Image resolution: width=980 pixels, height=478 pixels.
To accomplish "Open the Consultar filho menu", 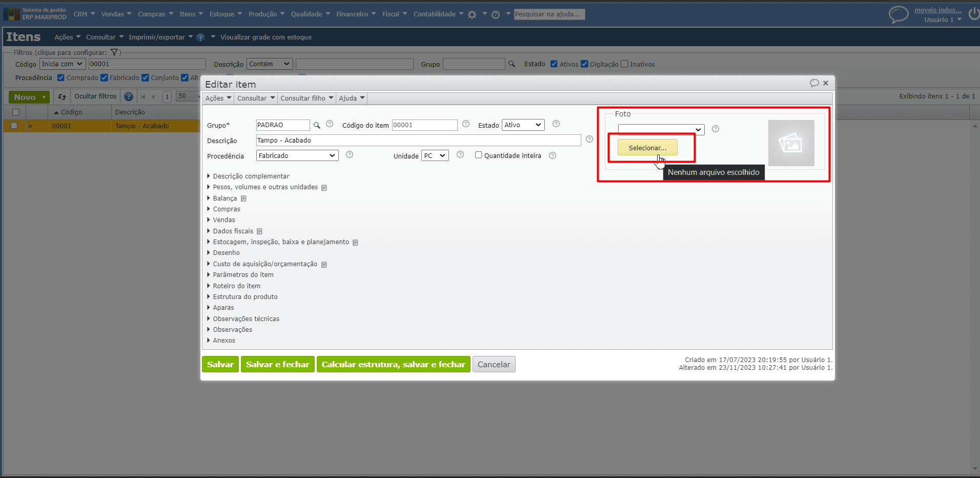I will [x=307, y=98].
